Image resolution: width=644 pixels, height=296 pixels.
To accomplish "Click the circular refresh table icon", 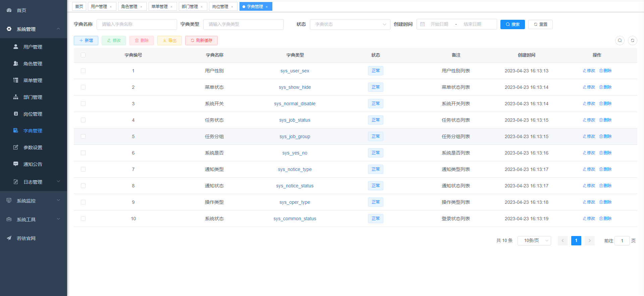I will click(633, 41).
